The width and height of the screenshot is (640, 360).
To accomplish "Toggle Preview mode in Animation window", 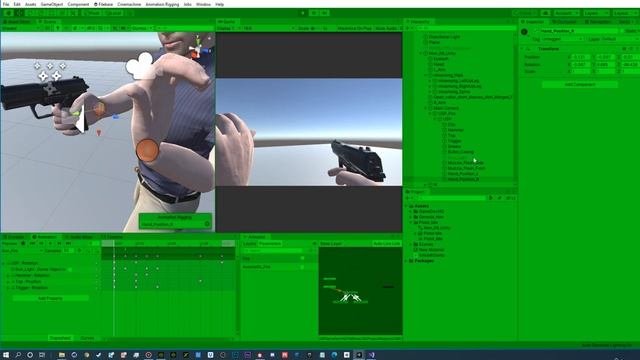I will coord(9,243).
